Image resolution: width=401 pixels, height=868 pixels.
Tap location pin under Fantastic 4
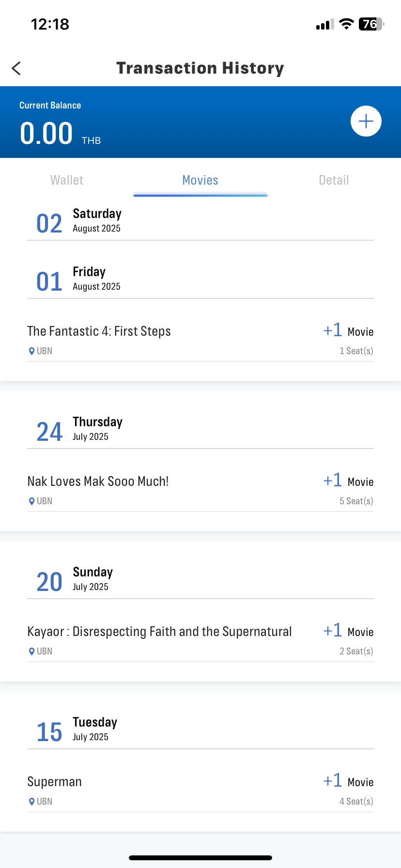[x=32, y=351]
